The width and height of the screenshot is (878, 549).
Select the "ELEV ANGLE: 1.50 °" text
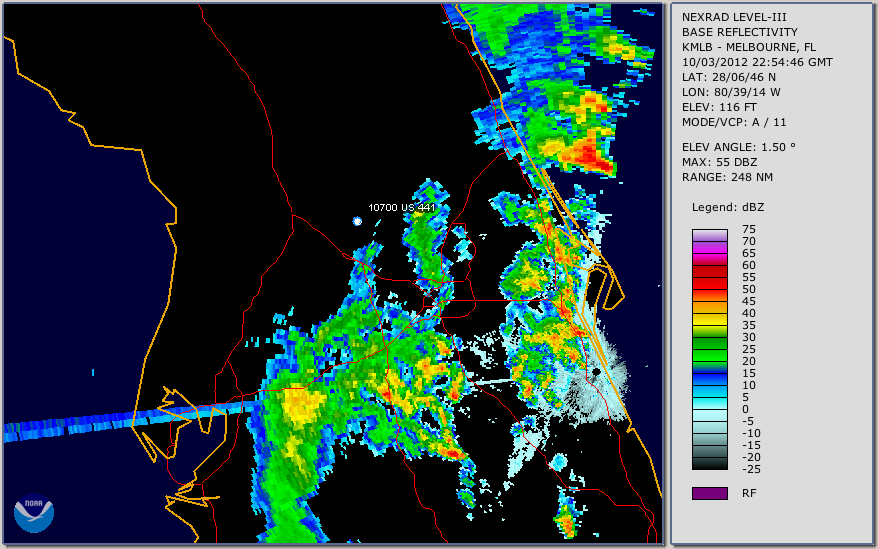click(739, 147)
